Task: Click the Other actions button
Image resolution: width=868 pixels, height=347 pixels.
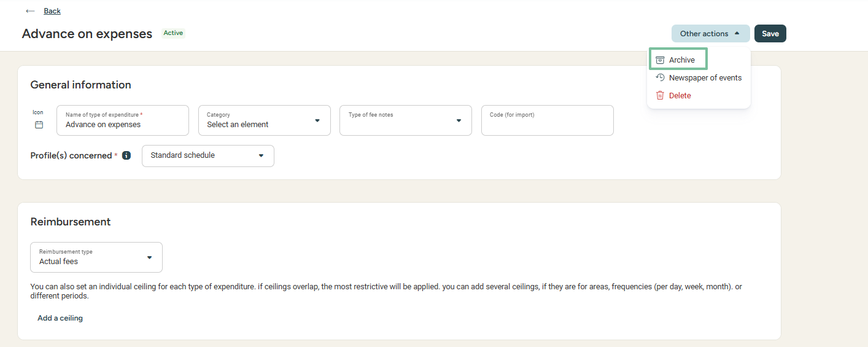Action: click(711, 34)
